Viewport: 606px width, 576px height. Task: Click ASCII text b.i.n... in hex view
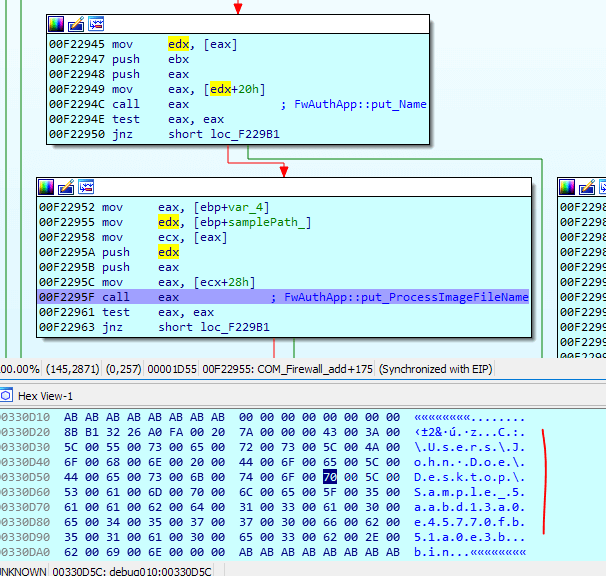pyautogui.click(x=441, y=552)
